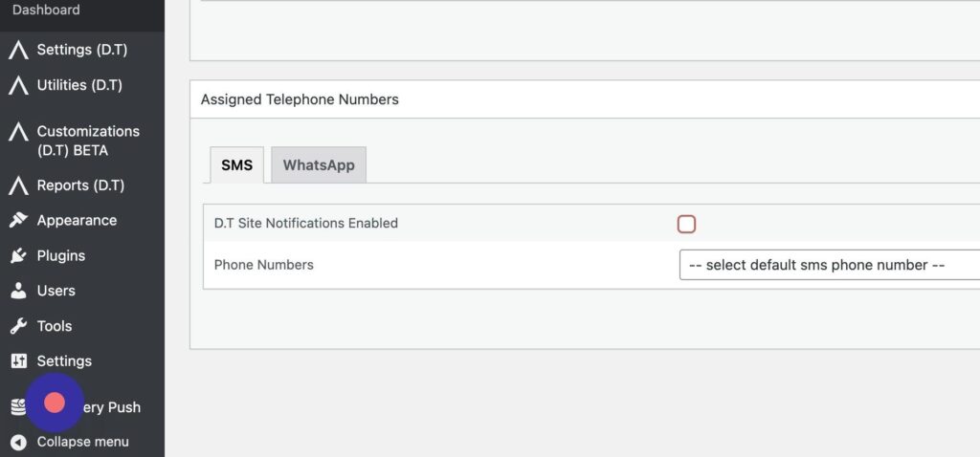Click the Plugins plug icon
The image size is (980, 457).
[18, 256]
